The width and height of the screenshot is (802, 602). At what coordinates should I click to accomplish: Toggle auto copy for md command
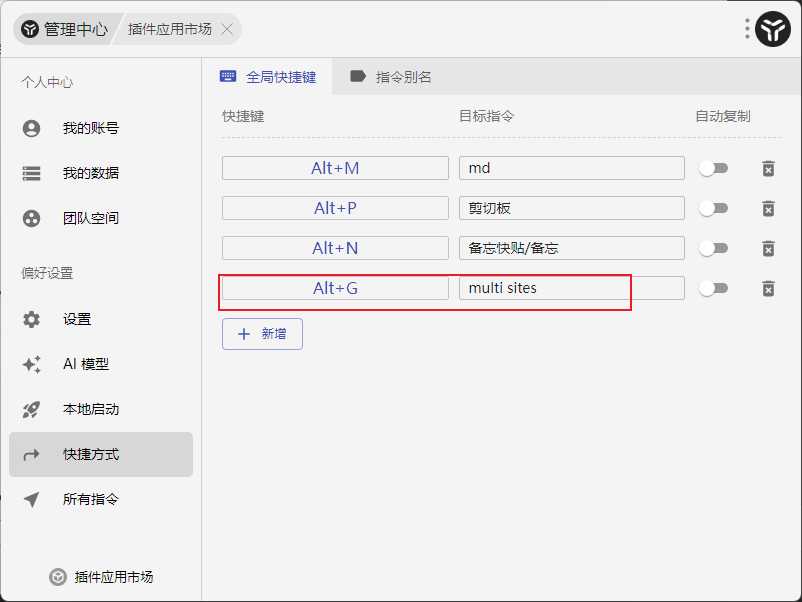(713, 168)
